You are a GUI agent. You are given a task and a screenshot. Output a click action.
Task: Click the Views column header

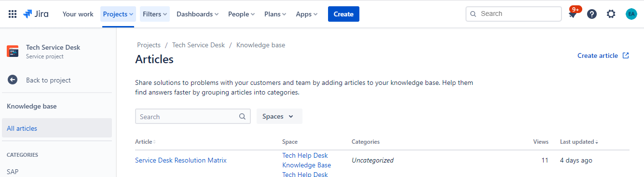tap(541, 142)
